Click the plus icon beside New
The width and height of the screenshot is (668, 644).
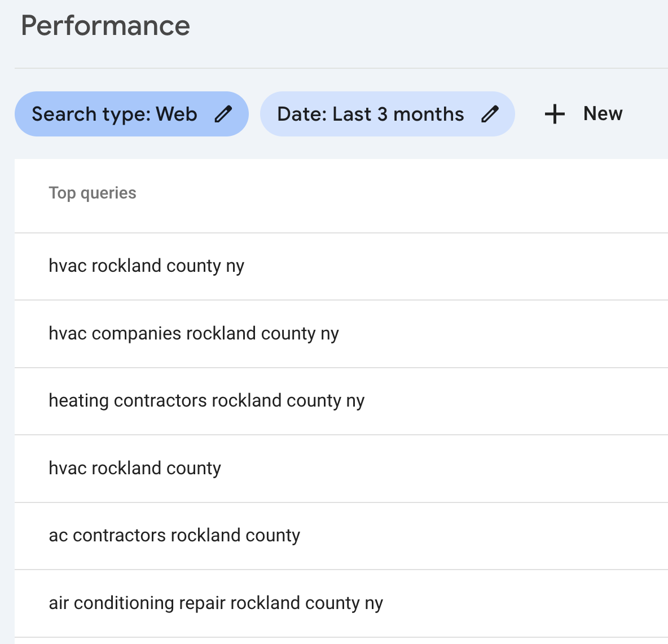555,114
